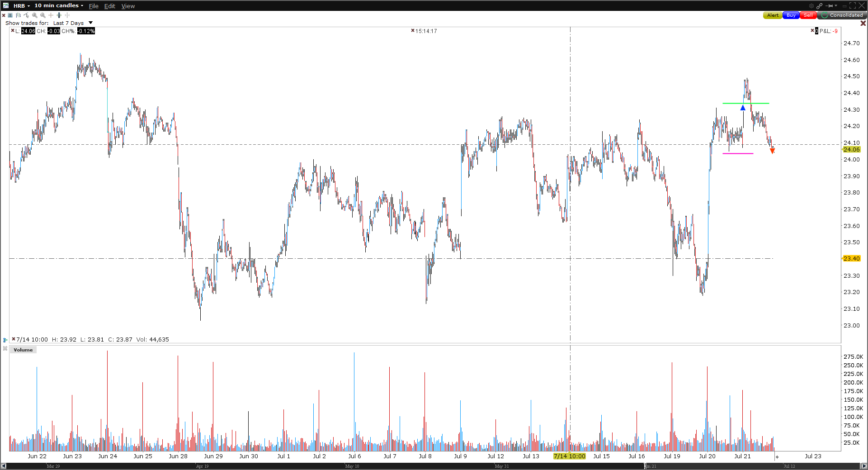Expand the Show trades for Last 7 Days dropdown
This screenshot has width=868, height=470.
[x=90, y=23]
